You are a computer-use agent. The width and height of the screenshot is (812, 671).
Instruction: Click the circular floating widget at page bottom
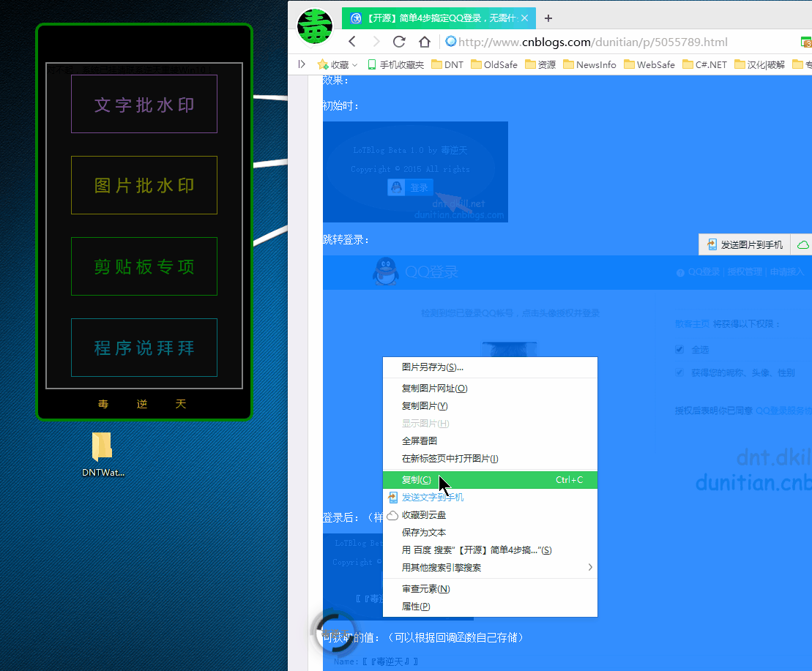[335, 633]
